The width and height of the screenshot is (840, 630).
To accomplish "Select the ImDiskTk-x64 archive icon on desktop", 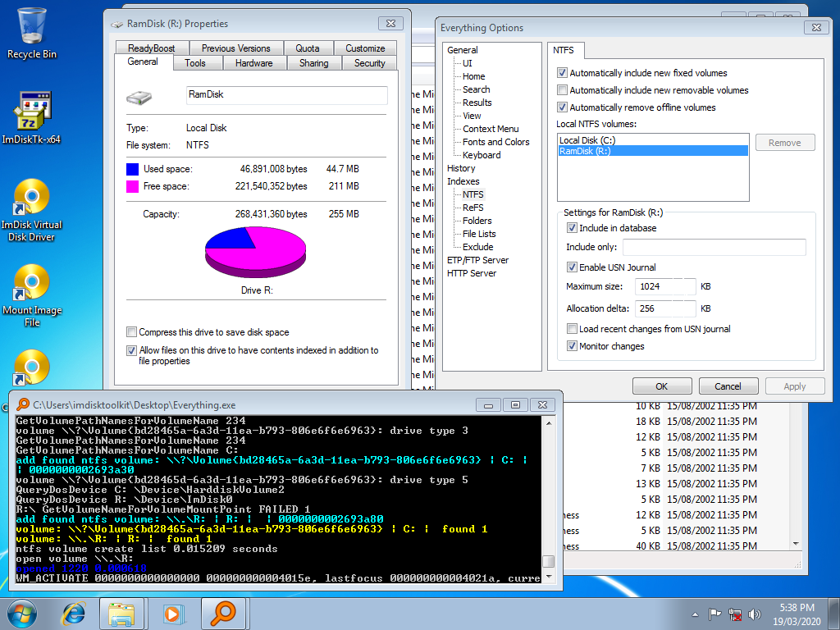I will pos(32,118).
